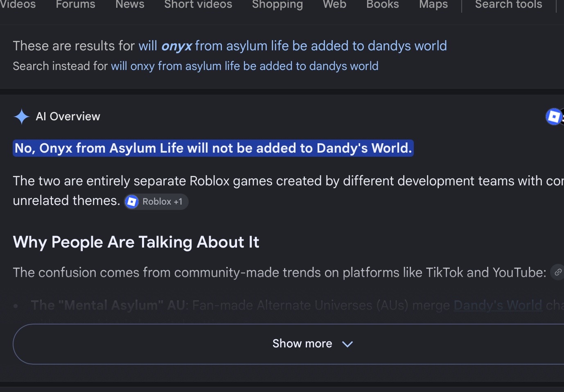This screenshot has height=392, width=564.
Task: Open Search tools options
Action: pos(508,5)
